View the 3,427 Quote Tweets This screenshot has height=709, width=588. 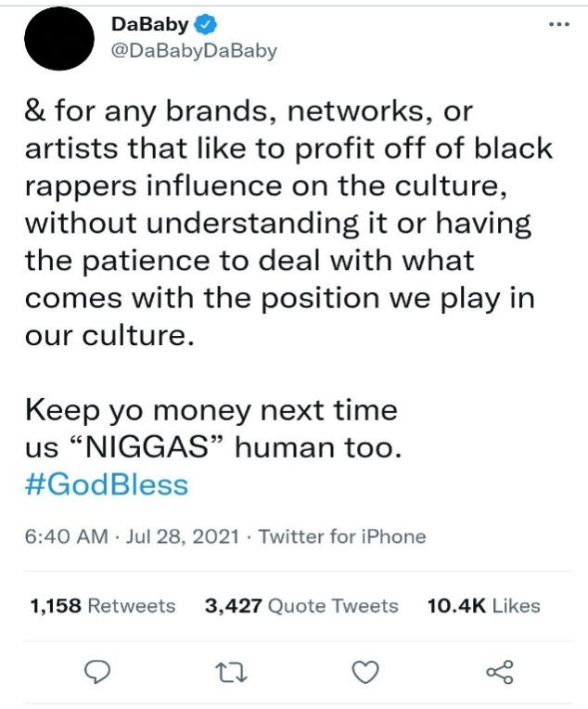pyautogui.click(x=300, y=606)
